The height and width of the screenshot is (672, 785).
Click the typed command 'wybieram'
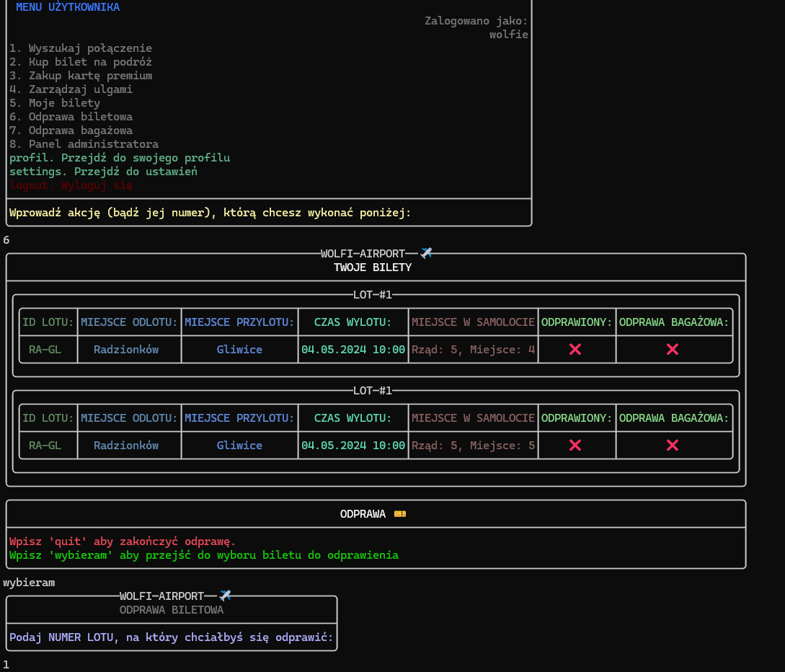click(x=29, y=583)
